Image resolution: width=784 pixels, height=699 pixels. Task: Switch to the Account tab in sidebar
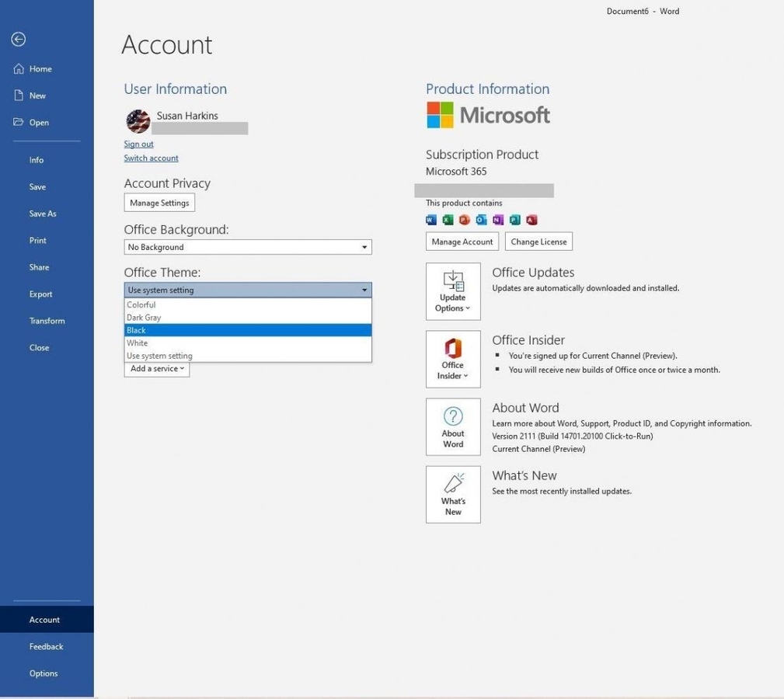tap(44, 619)
